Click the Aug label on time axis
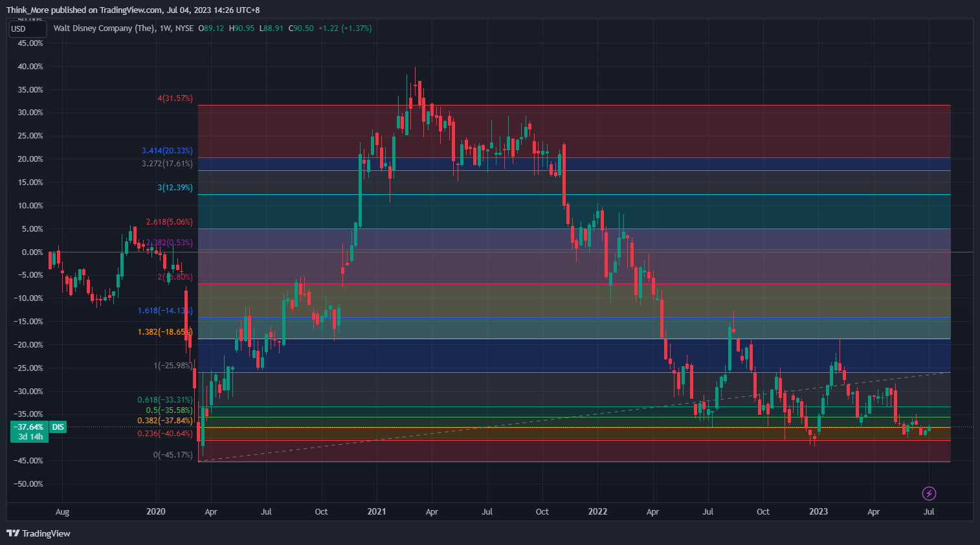Image resolution: width=980 pixels, height=545 pixels. [x=62, y=512]
